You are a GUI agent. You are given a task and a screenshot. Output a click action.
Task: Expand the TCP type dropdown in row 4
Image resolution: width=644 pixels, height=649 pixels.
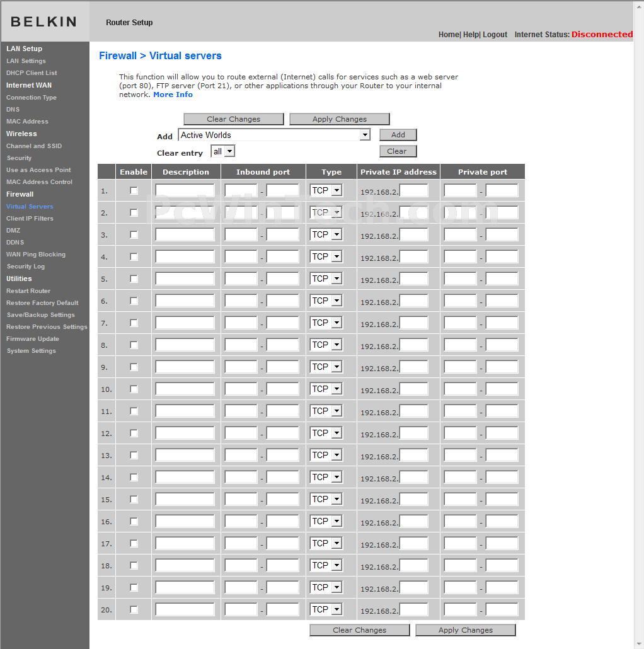(x=326, y=256)
